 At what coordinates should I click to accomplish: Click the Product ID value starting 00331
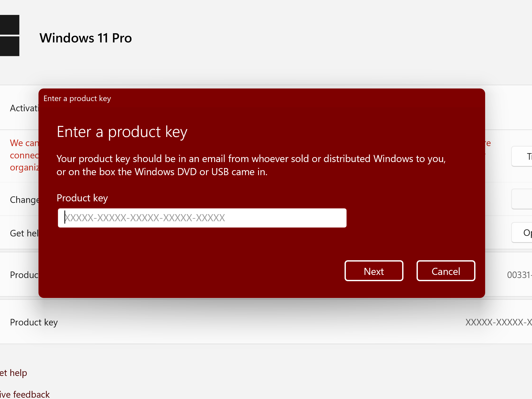point(519,275)
